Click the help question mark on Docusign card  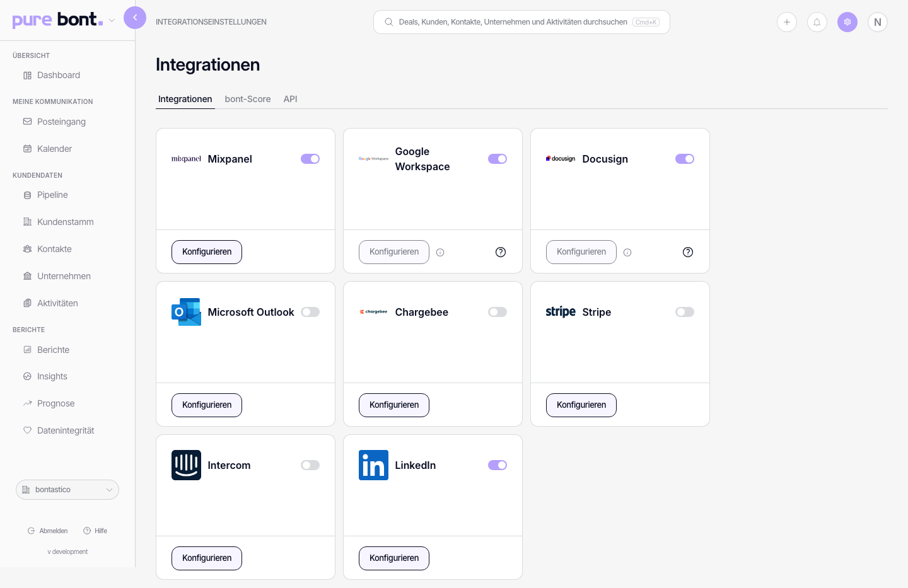pos(688,252)
